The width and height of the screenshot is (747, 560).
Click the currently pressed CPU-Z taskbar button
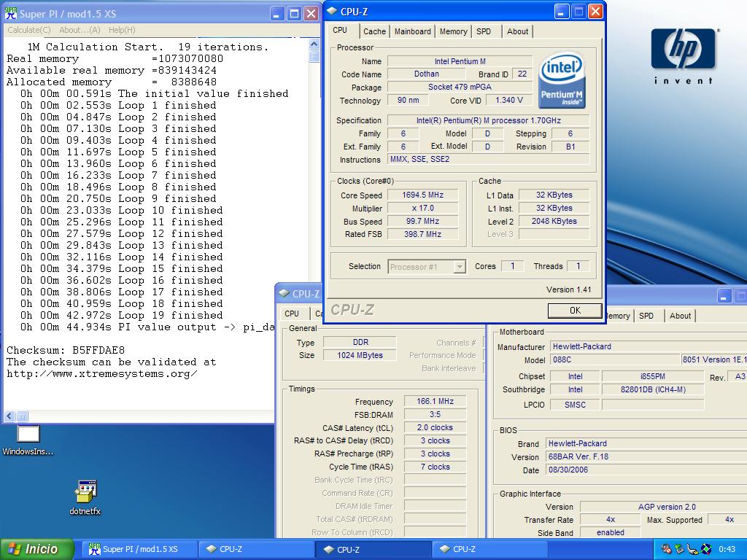point(373,550)
